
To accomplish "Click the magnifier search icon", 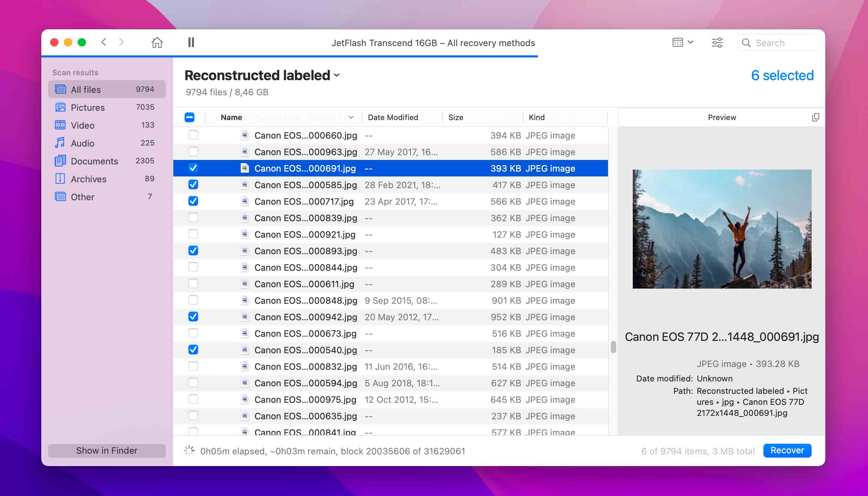I will pyautogui.click(x=746, y=43).
